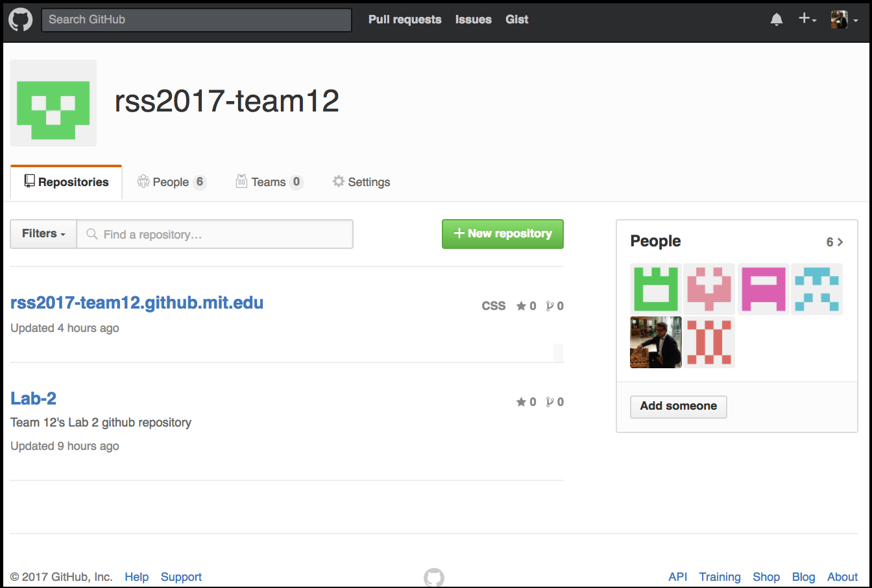
Task: Focus the Search GitHub box
Action: point(197,19)
